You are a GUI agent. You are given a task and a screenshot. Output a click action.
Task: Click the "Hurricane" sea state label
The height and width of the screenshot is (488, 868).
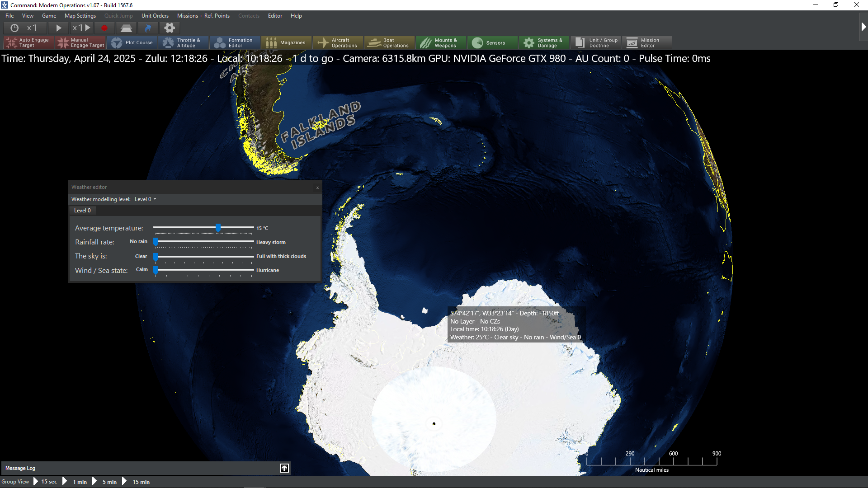(268, 270)
